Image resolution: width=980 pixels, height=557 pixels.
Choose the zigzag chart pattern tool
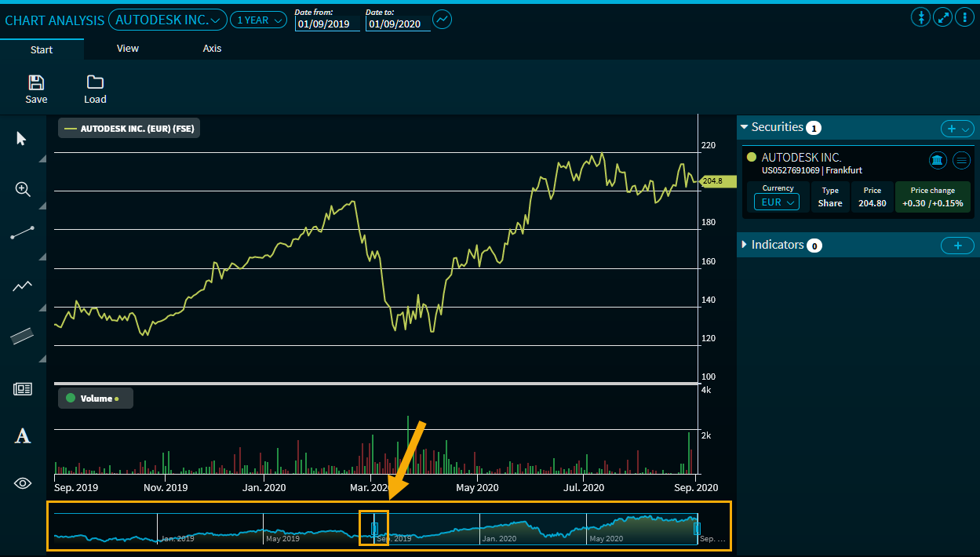coord(23,286)
